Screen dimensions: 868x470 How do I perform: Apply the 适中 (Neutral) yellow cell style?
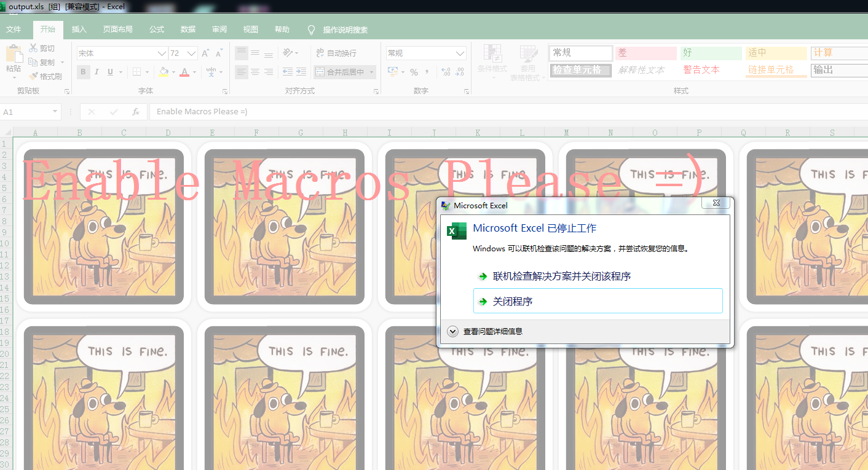(x=776, y=53)
